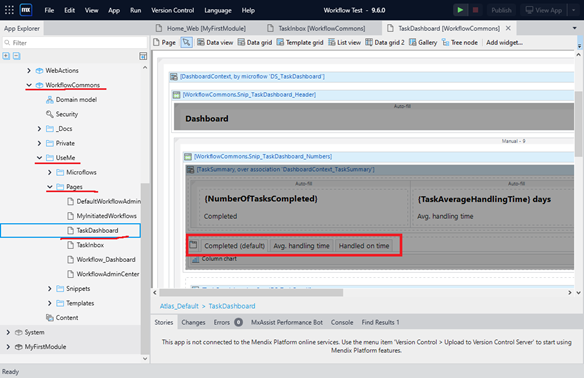This screenshot has width=584, height=378.
Task: Collapse the Pages folder
Action: click(x=50, y=187)
